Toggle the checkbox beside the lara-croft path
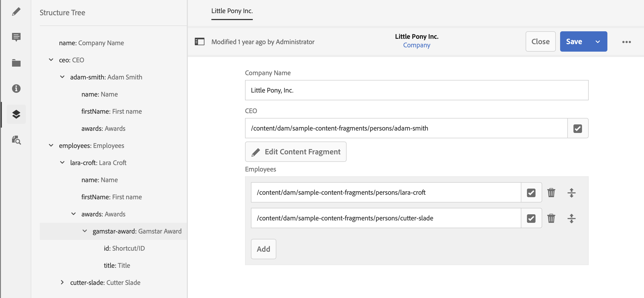644x298 pixels. click(531, 193)
